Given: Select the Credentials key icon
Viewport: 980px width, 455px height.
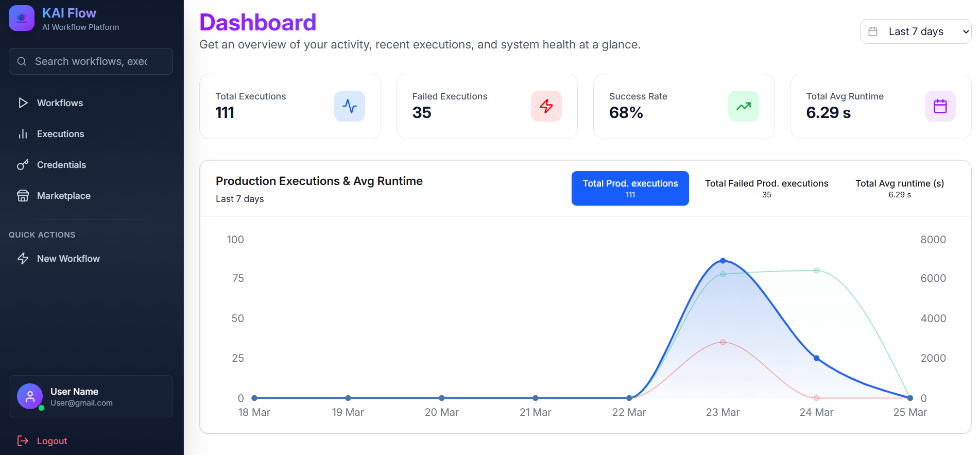Looking at the screenshot, I should click(x=23, y=164).
